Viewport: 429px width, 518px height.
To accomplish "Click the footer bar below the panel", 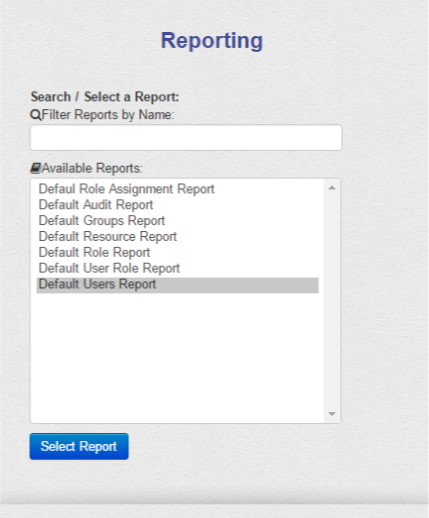I will point(214,511).
